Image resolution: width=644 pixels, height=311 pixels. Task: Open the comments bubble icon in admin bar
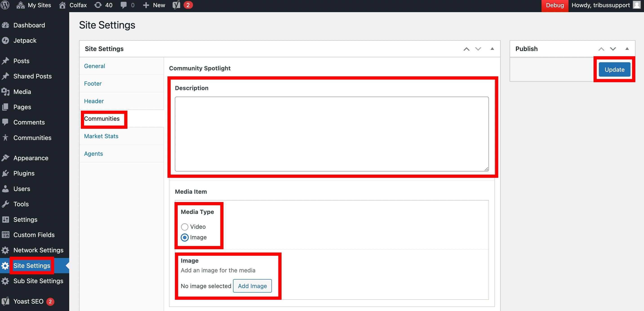124,5
